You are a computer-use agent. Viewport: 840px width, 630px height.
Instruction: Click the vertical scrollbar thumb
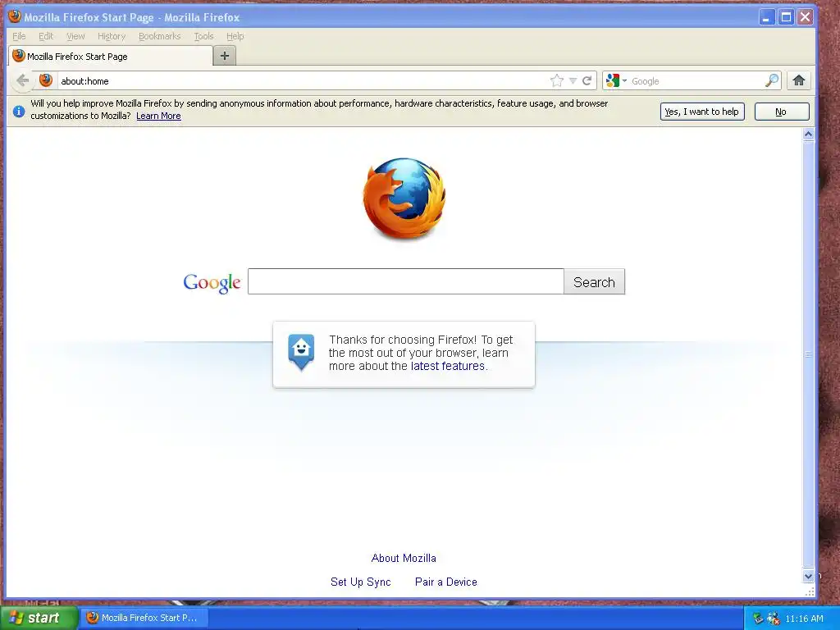tap(808, 354)
